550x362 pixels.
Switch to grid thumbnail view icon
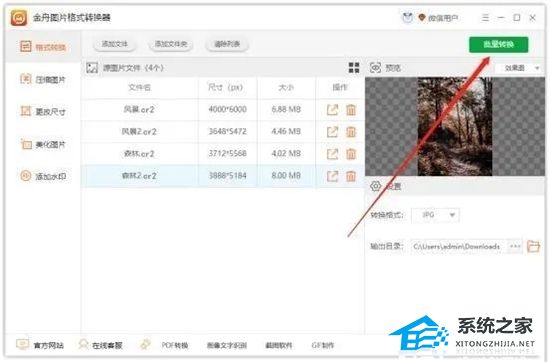[354, 68]
